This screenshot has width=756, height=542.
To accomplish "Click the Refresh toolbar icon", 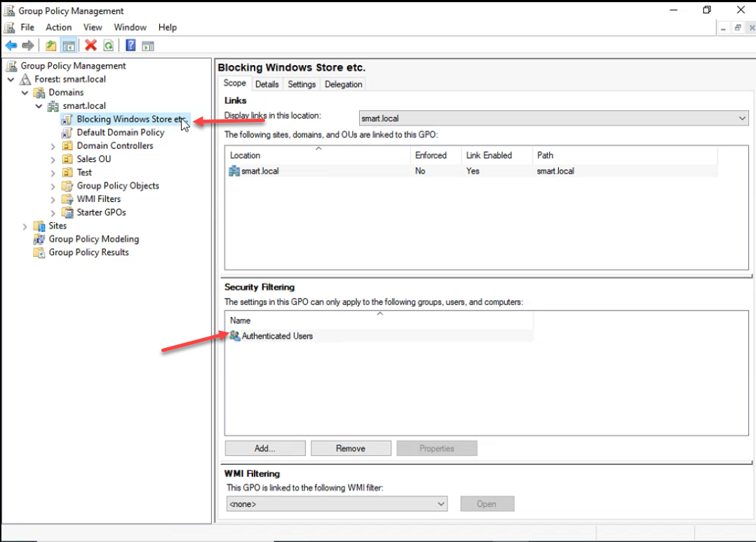I will pyautogui.click(x=109, y=46).
